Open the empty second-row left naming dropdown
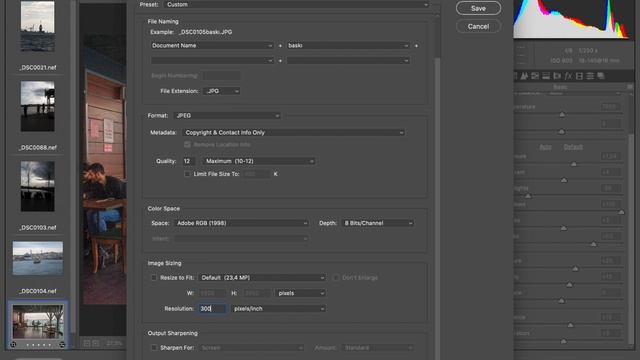The width and height of the screenshot is (640, 360). pyautogui.click(x=212, y=60)
